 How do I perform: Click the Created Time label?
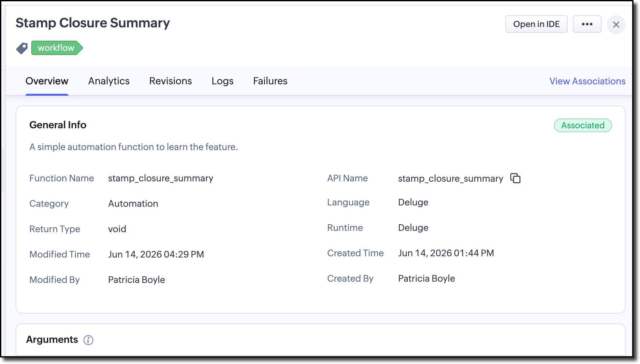[356, 253]
